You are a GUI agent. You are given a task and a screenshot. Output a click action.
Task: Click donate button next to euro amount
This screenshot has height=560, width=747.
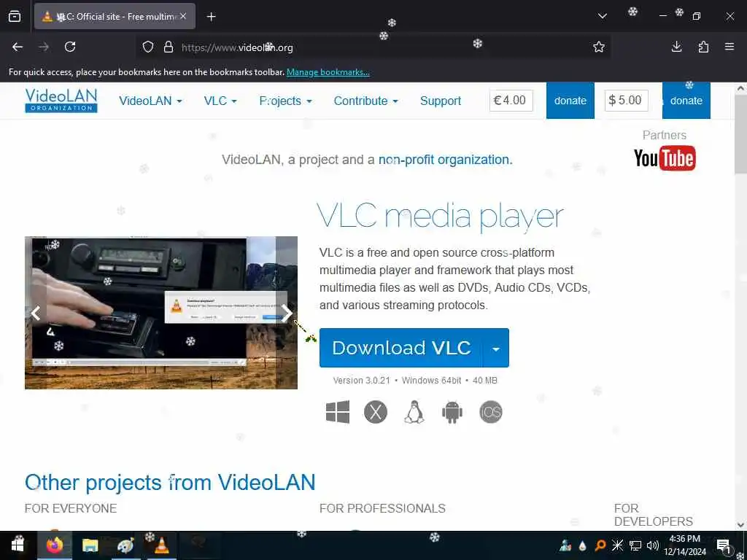570,101
